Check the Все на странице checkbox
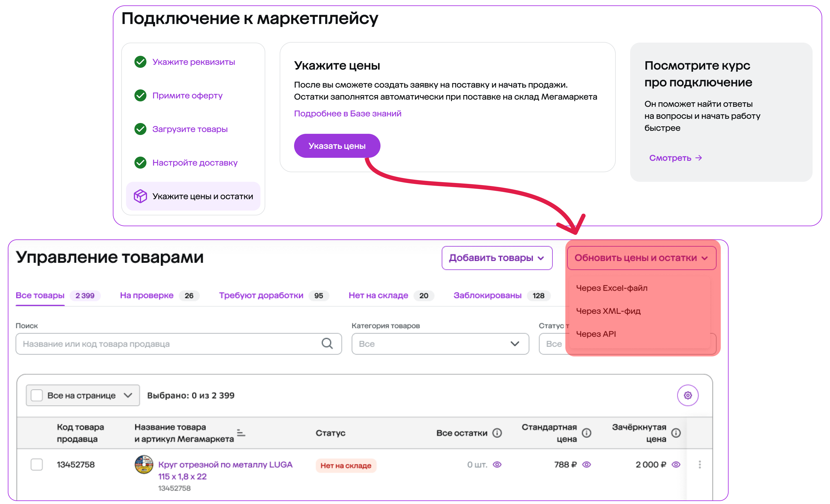The width and height of the screenshot is (830, 504). (37, 395)
